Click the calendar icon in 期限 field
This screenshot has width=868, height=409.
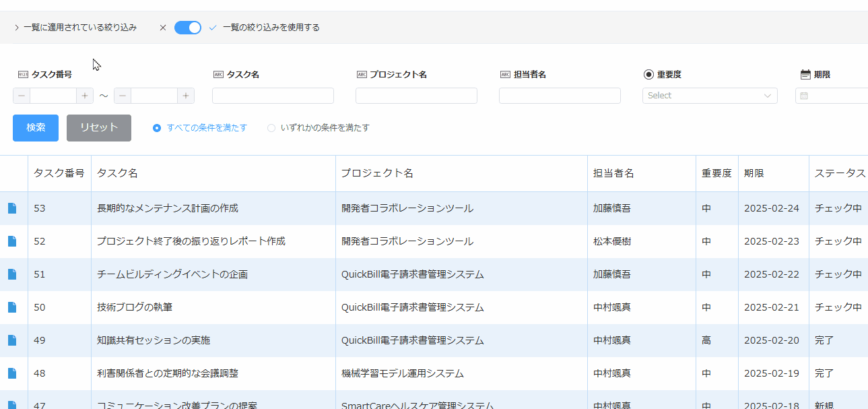click(x=803, y=96)
